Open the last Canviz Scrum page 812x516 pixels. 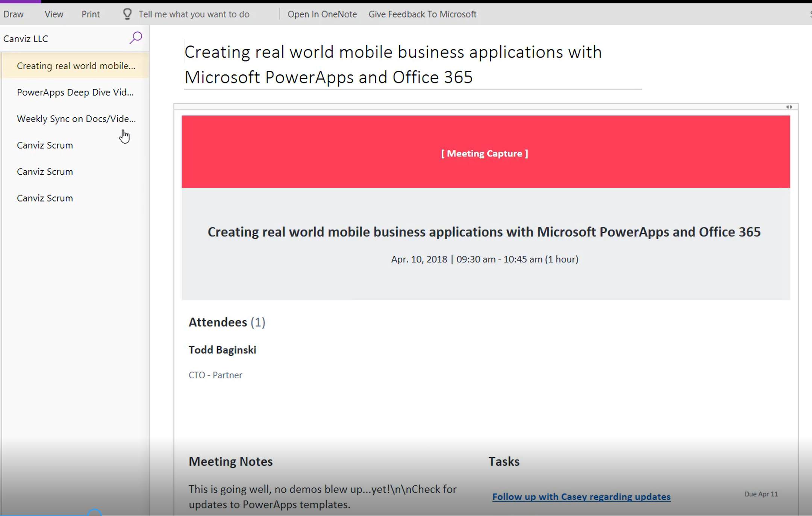(x=45, y=198)
